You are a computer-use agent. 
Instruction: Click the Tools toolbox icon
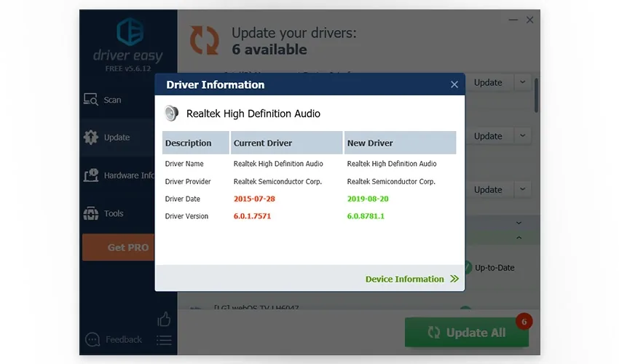(x=91, y=213)
